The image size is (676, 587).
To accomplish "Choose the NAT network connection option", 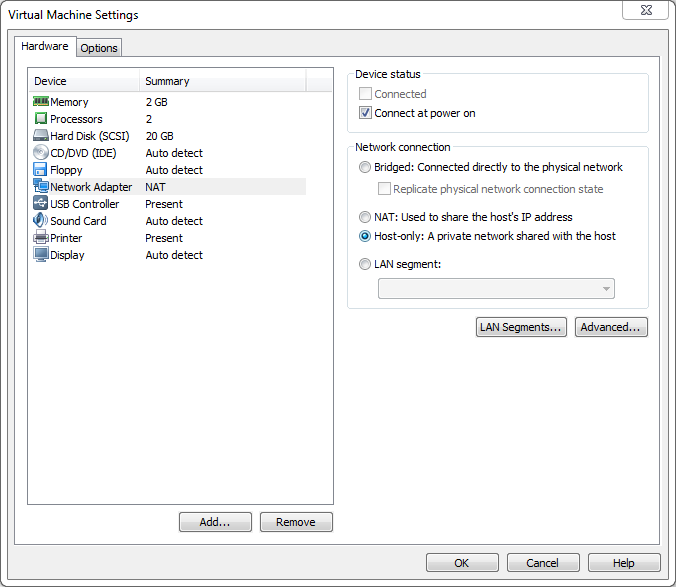I will point(365,217).
